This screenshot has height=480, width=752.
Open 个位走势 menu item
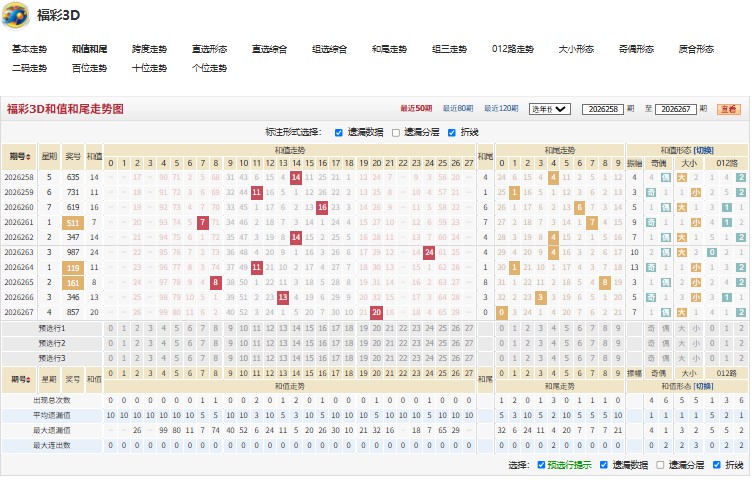coord(210,68)
